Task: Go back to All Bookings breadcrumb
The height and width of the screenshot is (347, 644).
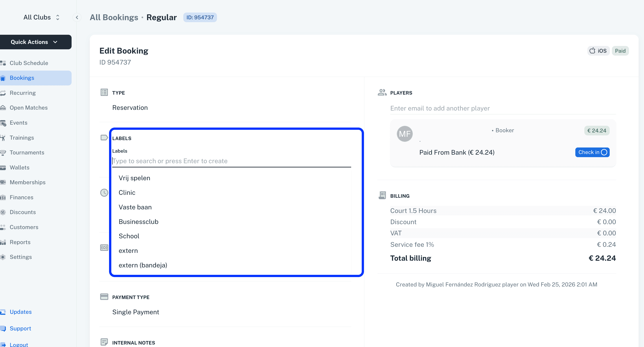Action: pyautogui.click(x=114, y=17)
